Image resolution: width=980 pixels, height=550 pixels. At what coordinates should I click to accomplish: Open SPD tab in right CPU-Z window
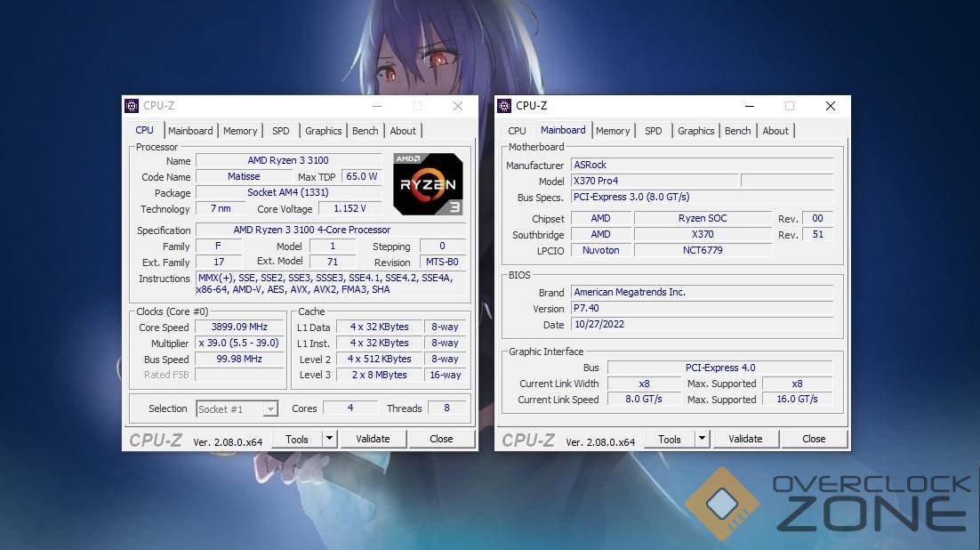click(x=653, y=131)
